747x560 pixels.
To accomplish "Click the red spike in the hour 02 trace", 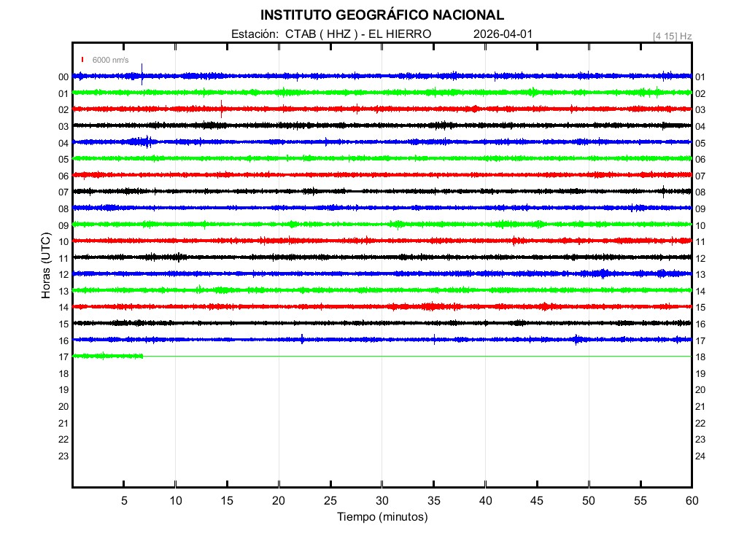I will coord(221,109).
